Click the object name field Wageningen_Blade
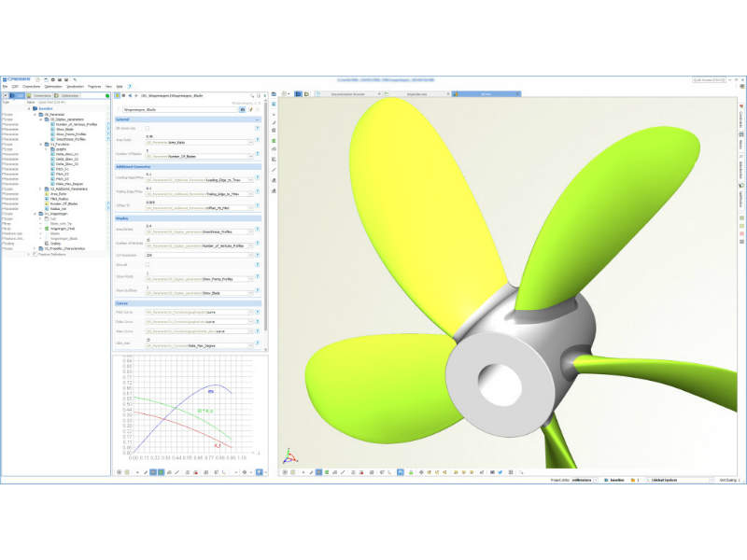 (180, 109)
